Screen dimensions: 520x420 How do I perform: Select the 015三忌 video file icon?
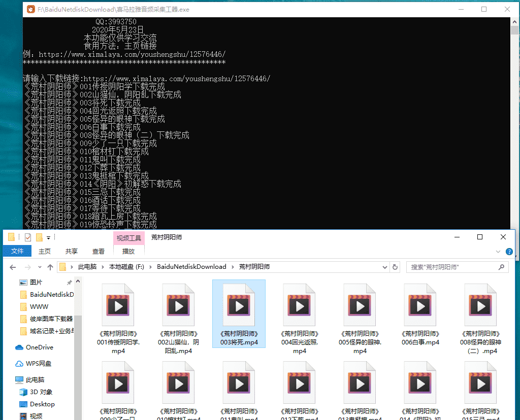tap(480, 383)
